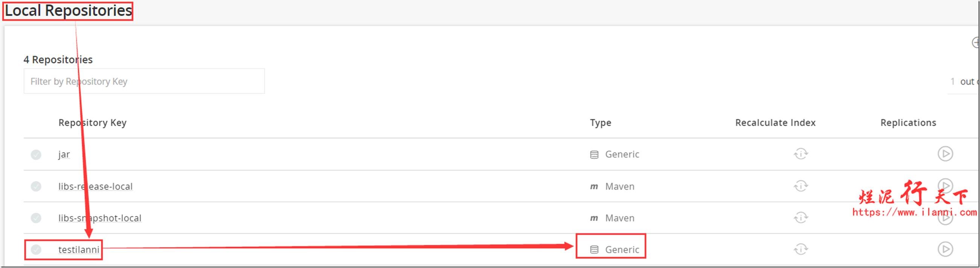980x268 pixels.
Task: Recalculate index for testilanni repository
Action: click(800, 250)
